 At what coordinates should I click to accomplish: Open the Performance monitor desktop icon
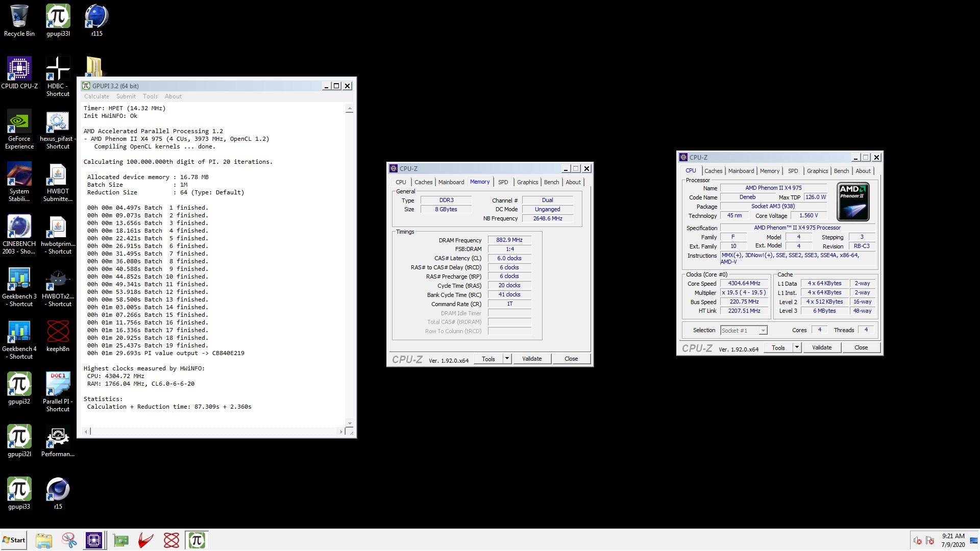58,441
